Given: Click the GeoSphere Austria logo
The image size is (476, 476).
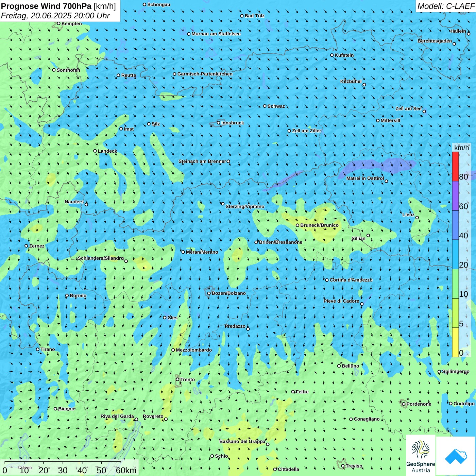Looking at the screenshot, I should click(x=421, y=455).
